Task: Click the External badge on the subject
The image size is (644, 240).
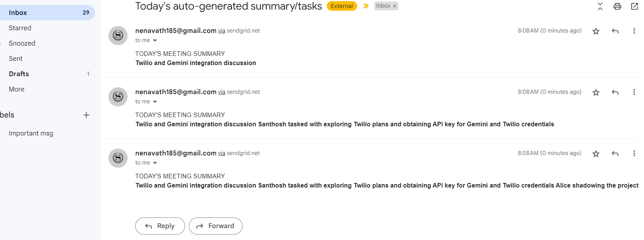Action: pos(341,6)
